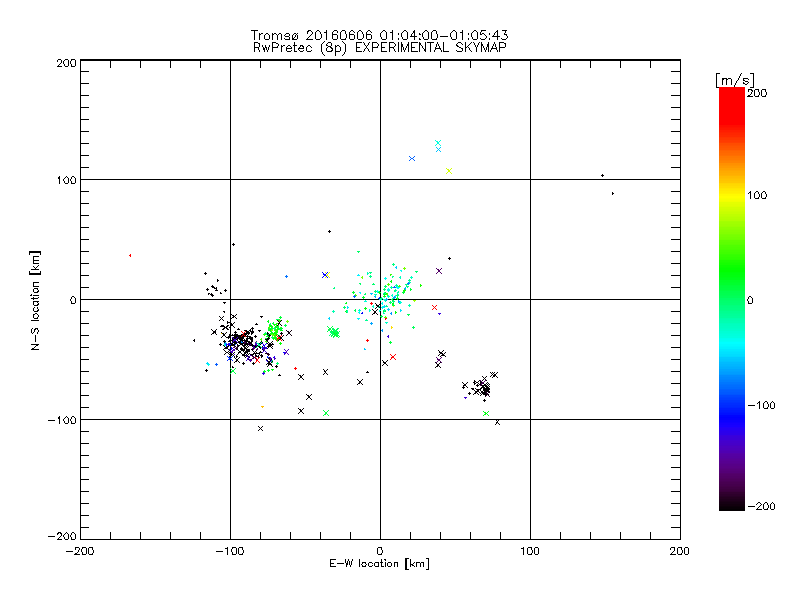Pick the yellow band of the colorbar
The height and width of the screenshot is (600, 800).
[x=732, y=196]
